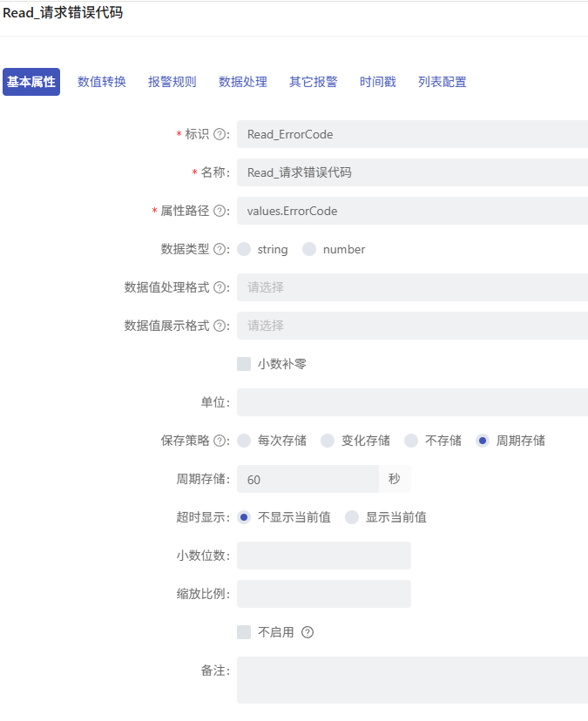Switch to 数据处理 tab
Viewport: 588px width, 721px height.
coord(243,82)
